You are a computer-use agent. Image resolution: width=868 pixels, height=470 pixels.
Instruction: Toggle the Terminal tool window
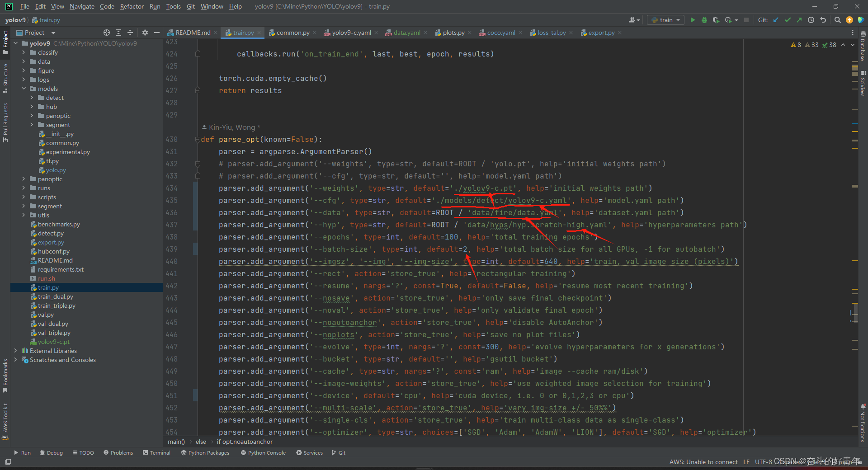(x=156, y=452)
